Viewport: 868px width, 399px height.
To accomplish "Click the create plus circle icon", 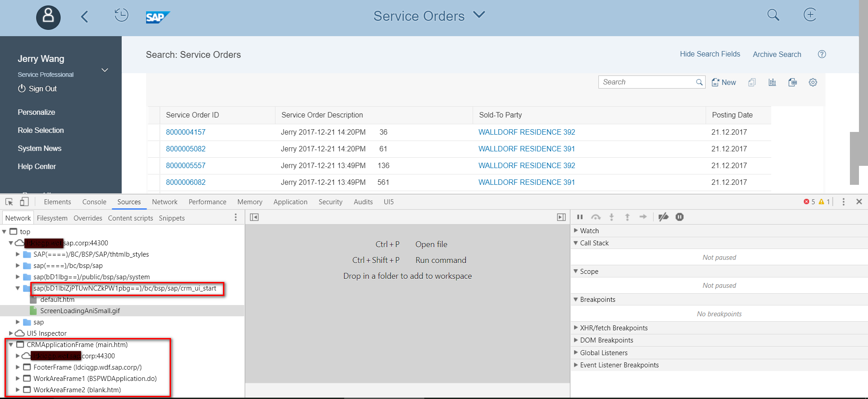I will (x=810, y=14).
